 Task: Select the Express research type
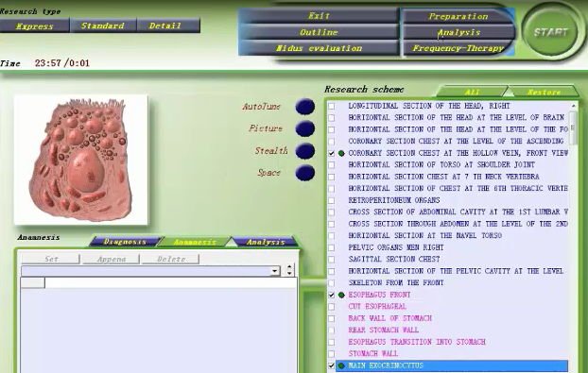[x=34, y=26]
